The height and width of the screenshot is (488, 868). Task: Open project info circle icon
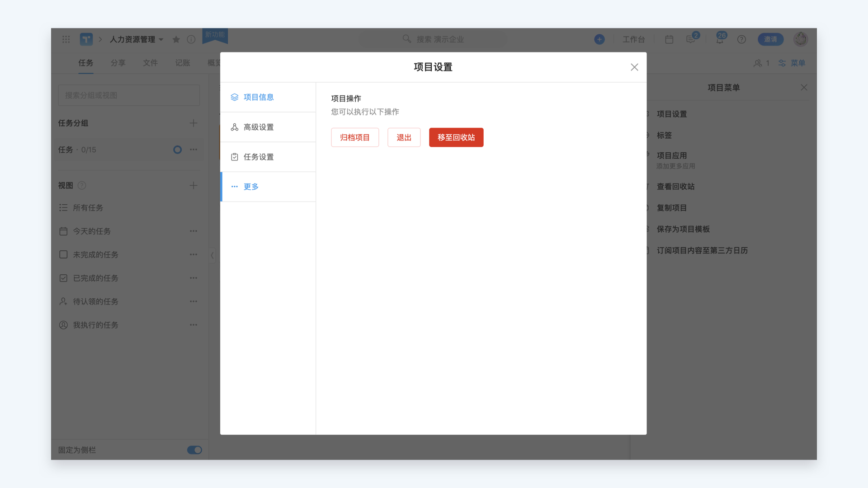pyautogui.click(x=191, y=39)
